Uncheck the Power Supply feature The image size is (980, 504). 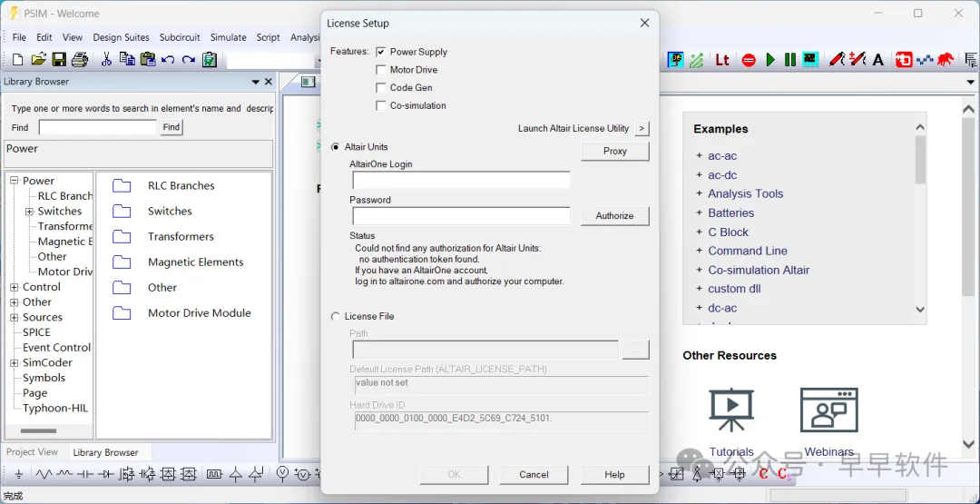point(380,52)
